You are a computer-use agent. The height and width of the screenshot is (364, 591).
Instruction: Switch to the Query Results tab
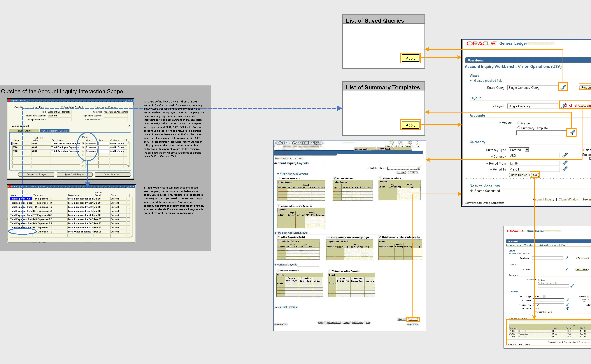click(384, 149)
